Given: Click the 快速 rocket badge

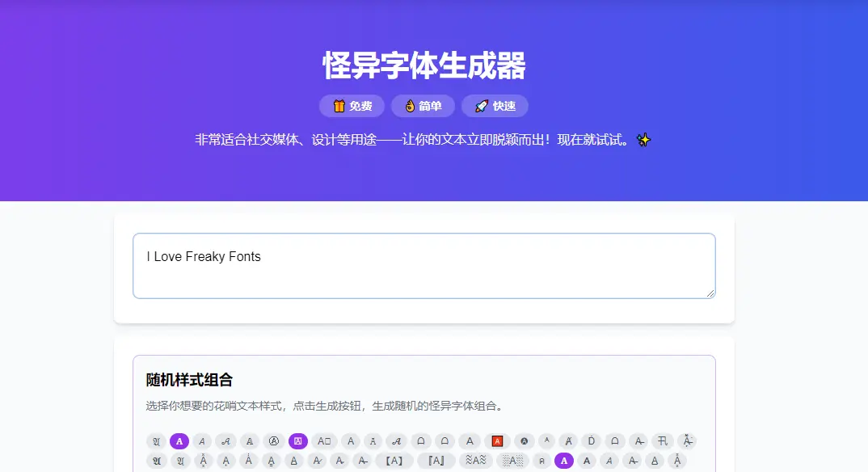Looking at the screenshot, I should click(x=494, y=106).
